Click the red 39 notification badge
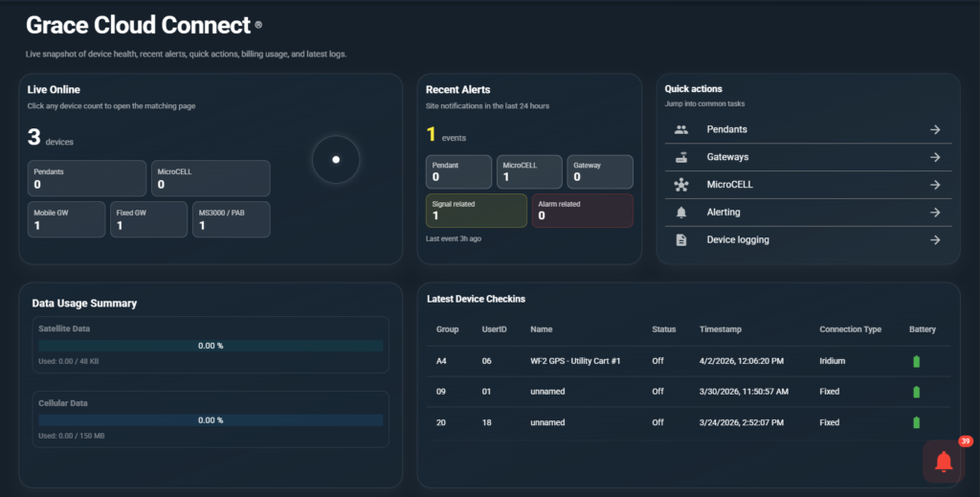This screenshot has height=497, width=980. tap(965, 441)
